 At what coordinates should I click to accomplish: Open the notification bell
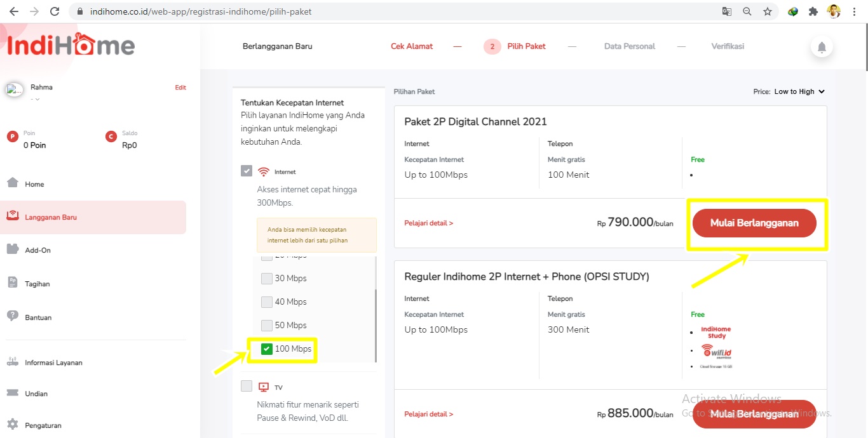822,47
